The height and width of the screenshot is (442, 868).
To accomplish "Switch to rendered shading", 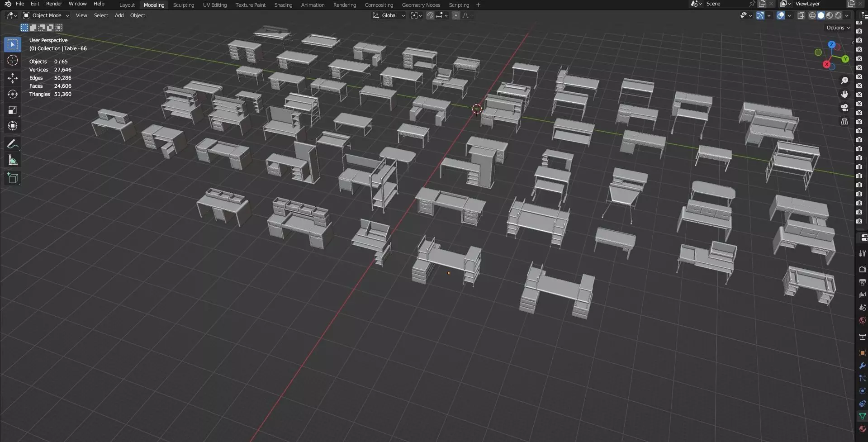I will tap(838, 15).
